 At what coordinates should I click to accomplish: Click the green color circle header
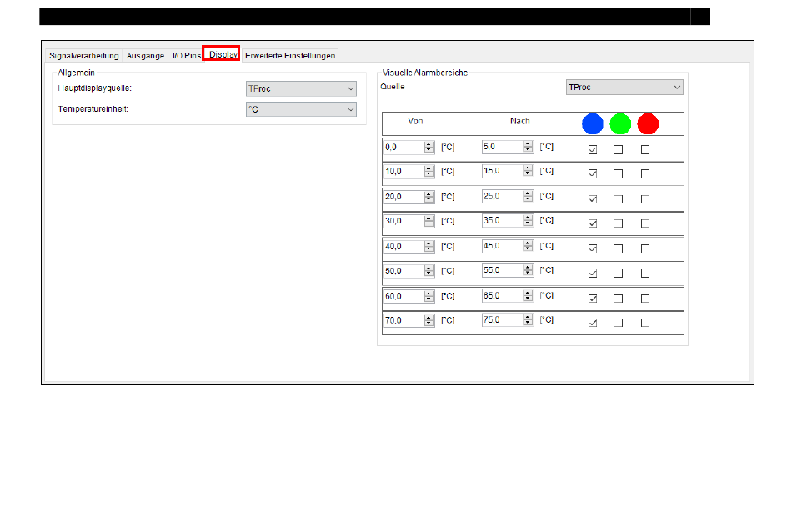[x=620, y=123]
